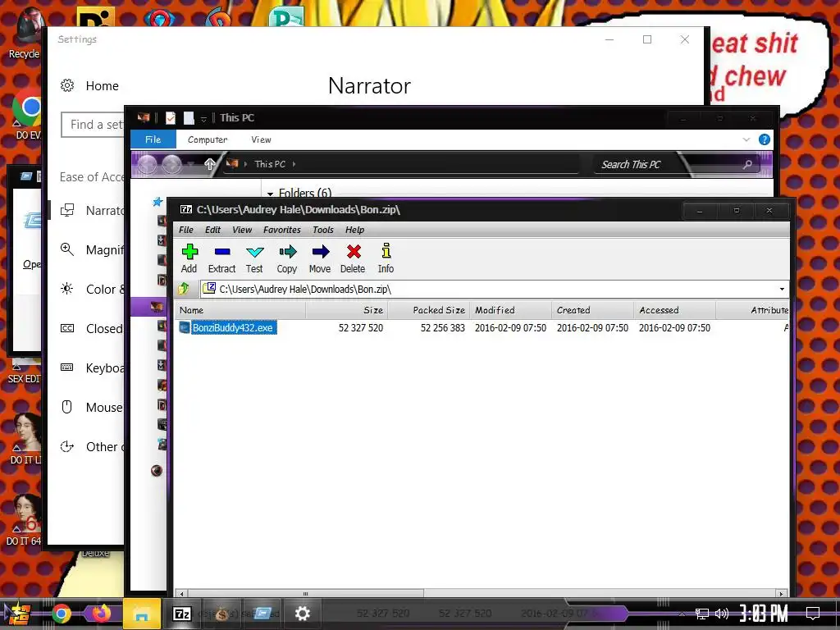Click File Explorer on the taskbar
Image resolution: width=840 pixels, height=630 pixels.
(142, 614)
